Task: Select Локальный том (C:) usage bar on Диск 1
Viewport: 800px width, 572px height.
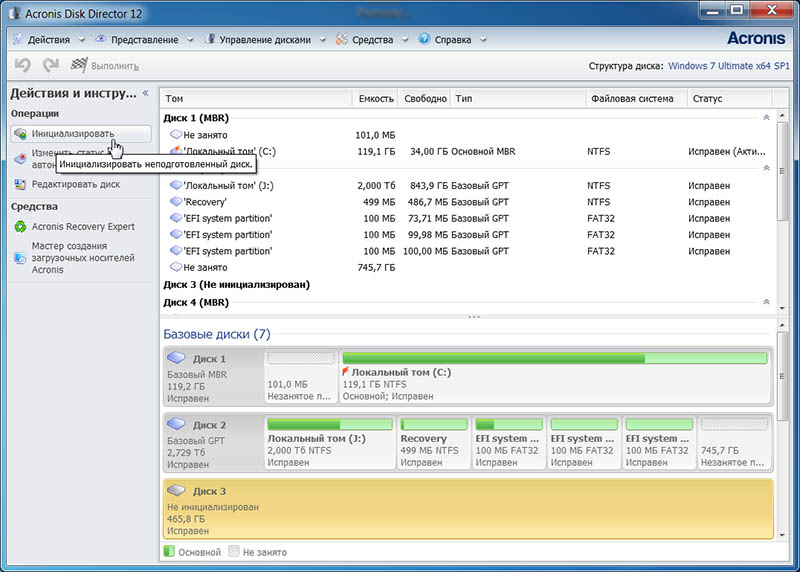Action: [x=555, y=358]
